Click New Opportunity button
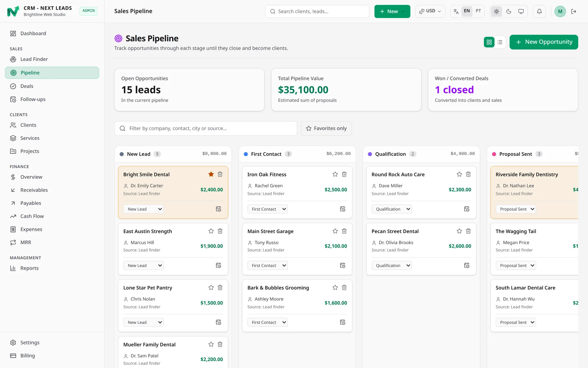 coord(544,42)
